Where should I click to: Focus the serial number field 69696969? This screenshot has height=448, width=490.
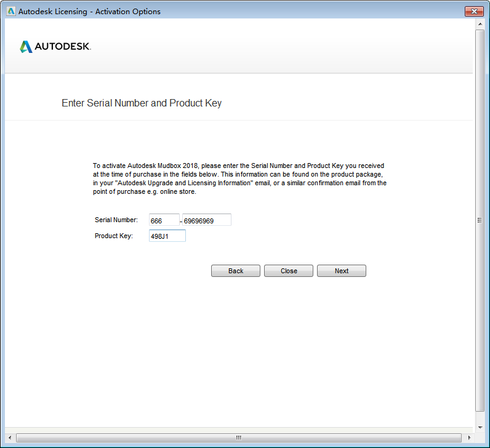pos(207,220)
